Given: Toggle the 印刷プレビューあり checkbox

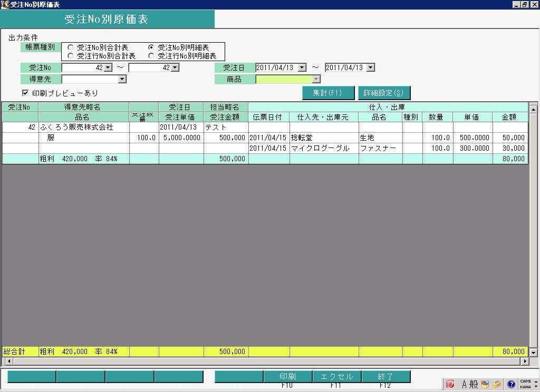Looking at the screenshot, I should pyautogui.click(x=25, y=93).
